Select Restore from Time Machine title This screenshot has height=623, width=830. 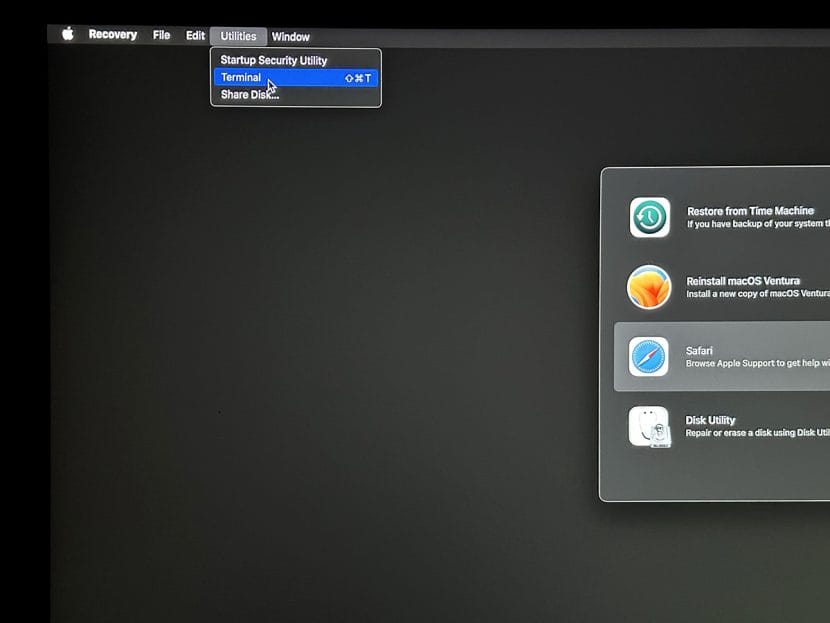point(750,211)
